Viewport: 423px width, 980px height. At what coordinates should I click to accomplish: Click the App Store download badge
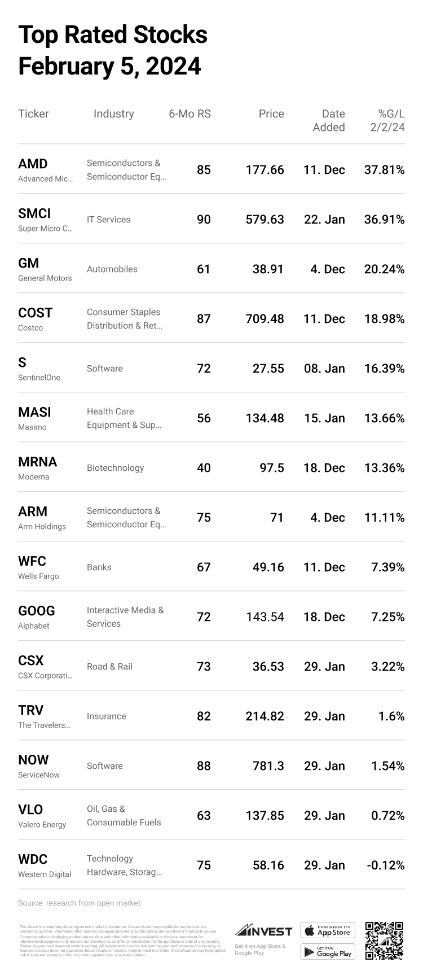point(328,930)
